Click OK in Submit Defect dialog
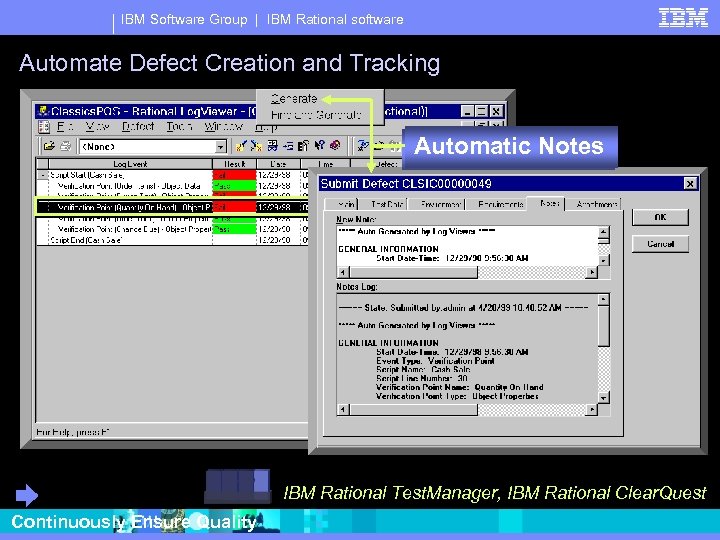 click(x=660, y=217)
